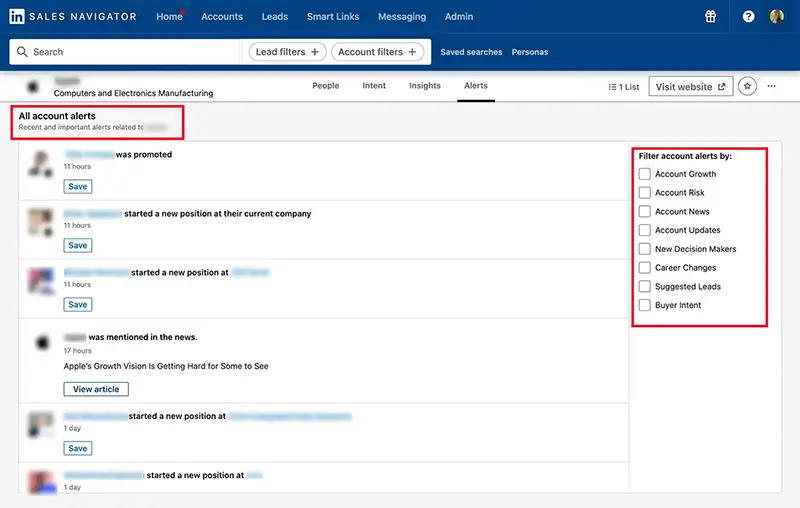The height and width of the screenshot is (508, 800).
Task: Click 'Computers and Electronics Manufacturing' text
Action: point(133,93)
